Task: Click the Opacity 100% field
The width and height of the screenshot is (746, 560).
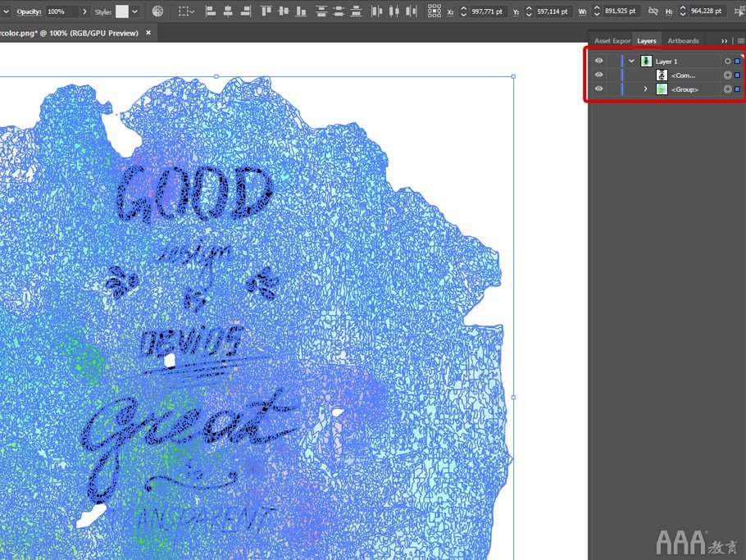Action: (x=61, y=11)
